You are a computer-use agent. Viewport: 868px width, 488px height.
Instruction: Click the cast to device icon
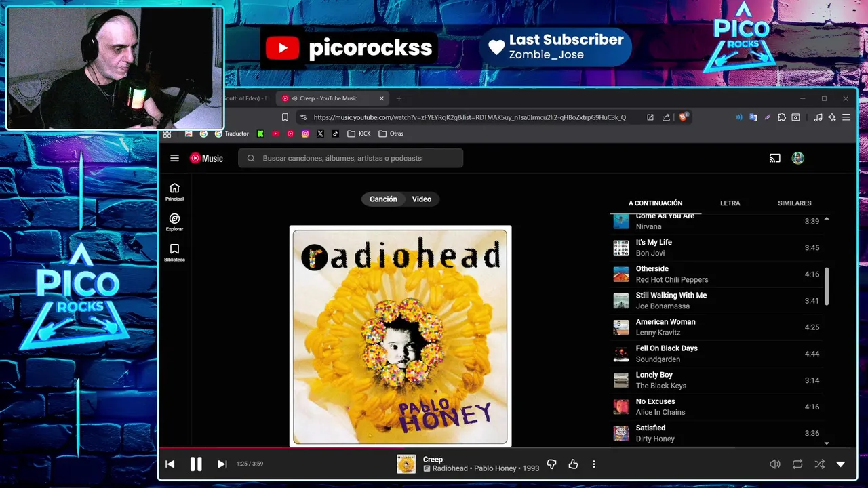(774, 158)
